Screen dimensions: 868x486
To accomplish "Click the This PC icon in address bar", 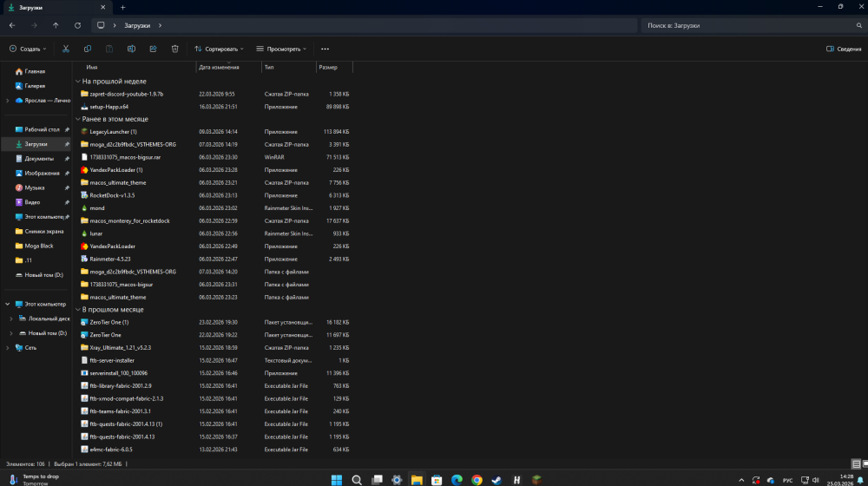I will point(101,25).
